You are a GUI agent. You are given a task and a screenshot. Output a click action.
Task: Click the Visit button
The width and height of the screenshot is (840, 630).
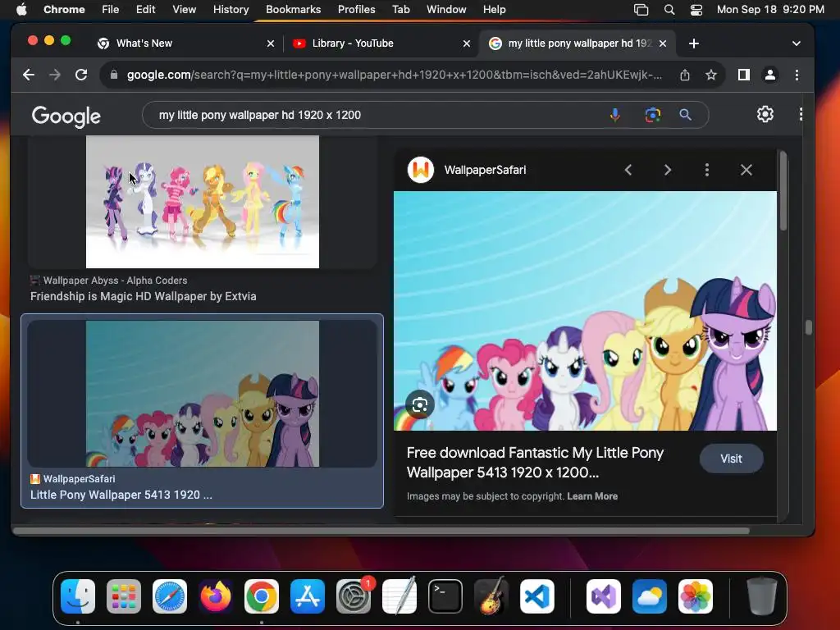(x=731, y=459)
